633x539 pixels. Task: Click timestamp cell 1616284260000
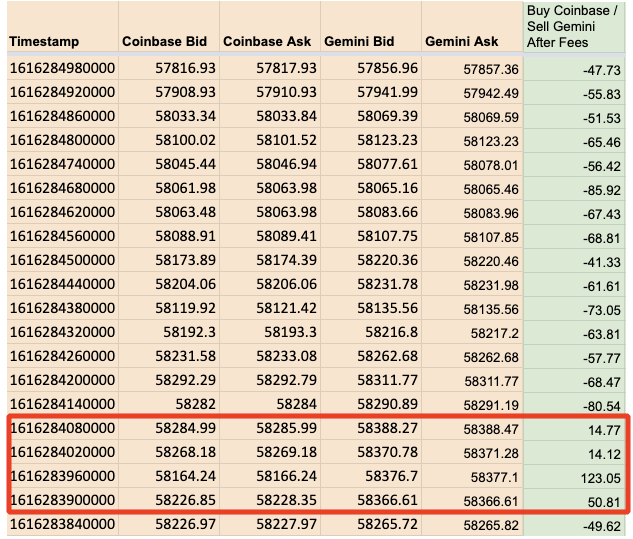62,356
